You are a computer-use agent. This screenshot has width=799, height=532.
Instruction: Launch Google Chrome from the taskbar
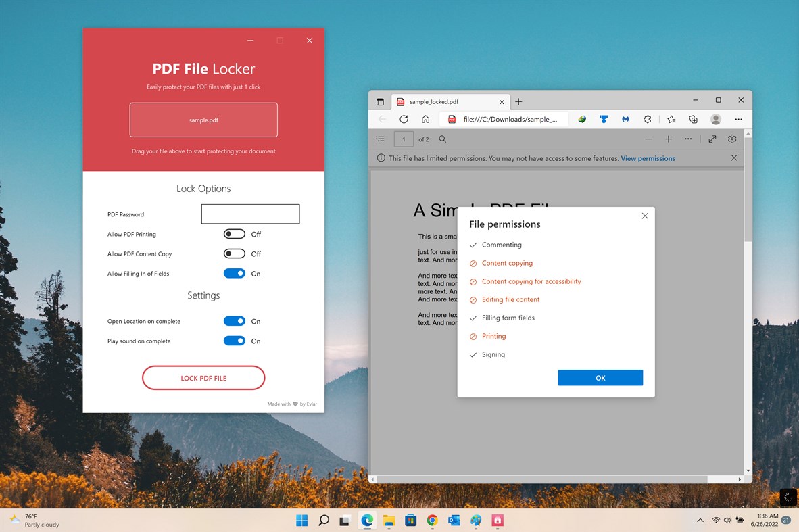(x=433, y=521)
